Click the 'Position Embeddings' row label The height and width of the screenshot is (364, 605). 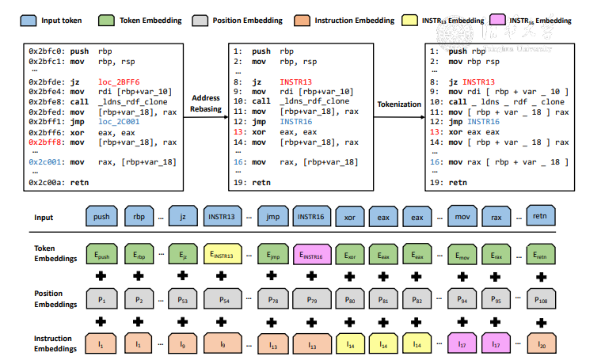point(55,299)
